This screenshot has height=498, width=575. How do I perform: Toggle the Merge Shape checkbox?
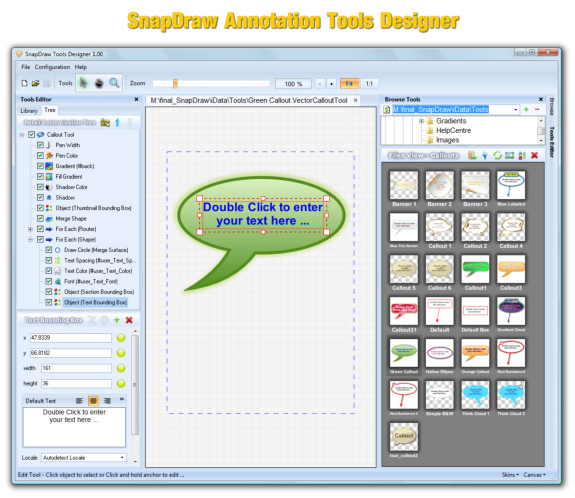point(40,219)
